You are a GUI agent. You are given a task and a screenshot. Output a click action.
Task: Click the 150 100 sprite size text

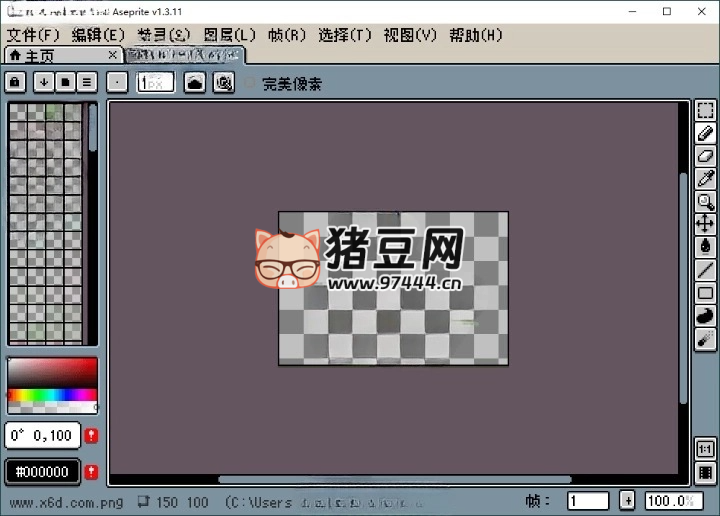pyautogui.click(x=182, y=502)
